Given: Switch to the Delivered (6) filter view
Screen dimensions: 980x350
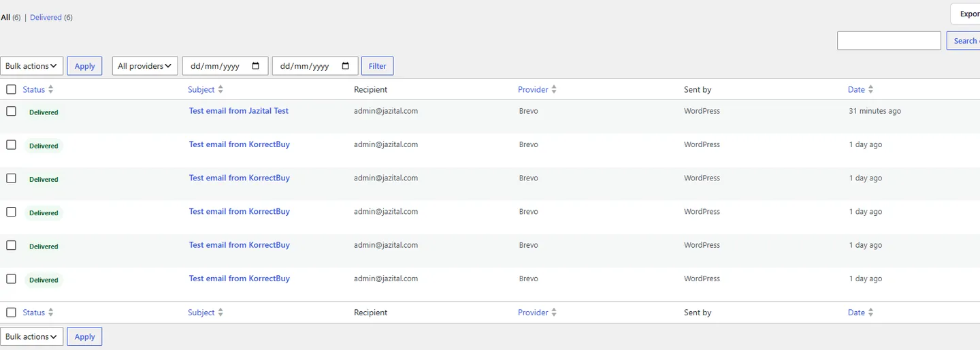Looking at the screenshot, I should click(x=51, y=17).
